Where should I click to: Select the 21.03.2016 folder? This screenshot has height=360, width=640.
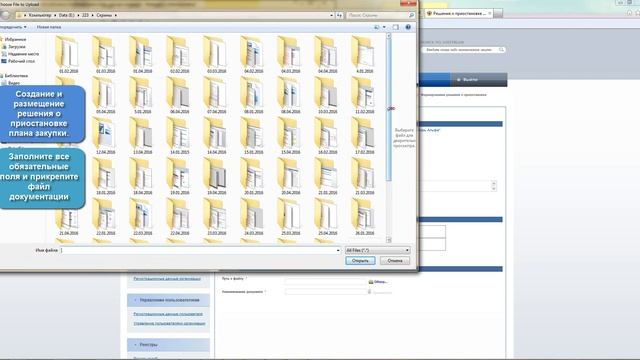coord(364,176)
